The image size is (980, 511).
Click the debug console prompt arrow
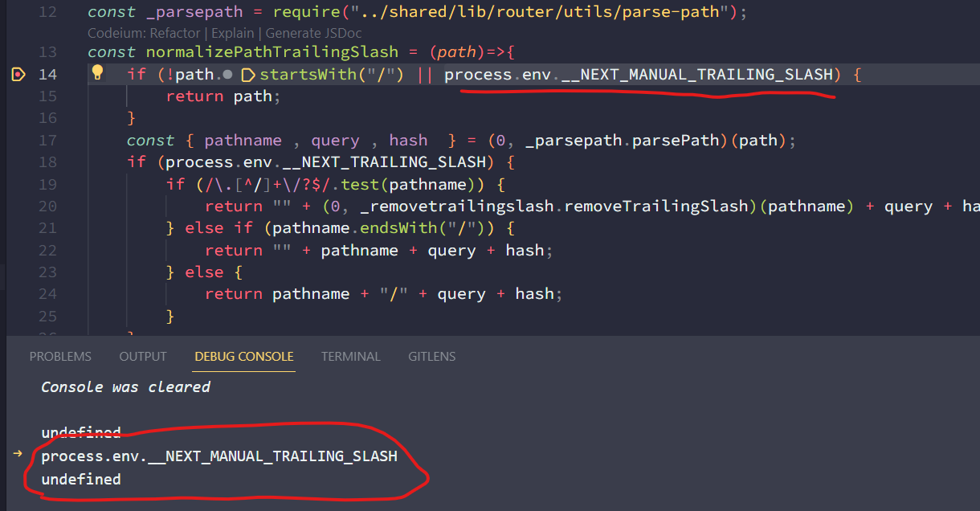click(x=18, y=454)
